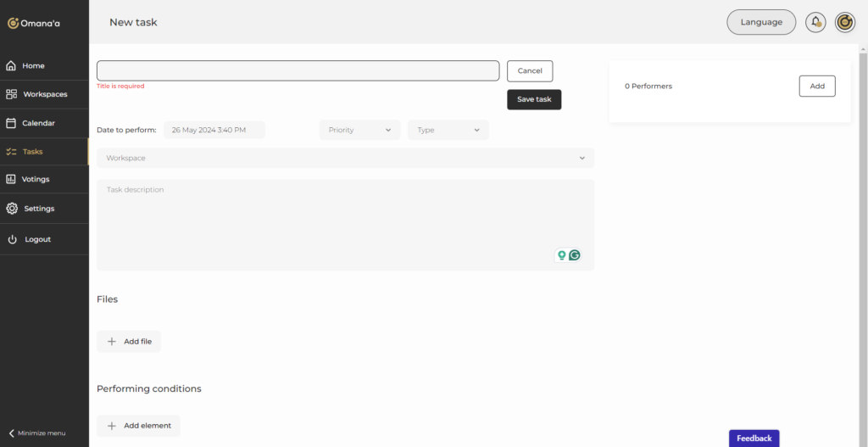868x447 pixels.
Task: Click the Grammarly icon in description box
Action: point(575,255)
